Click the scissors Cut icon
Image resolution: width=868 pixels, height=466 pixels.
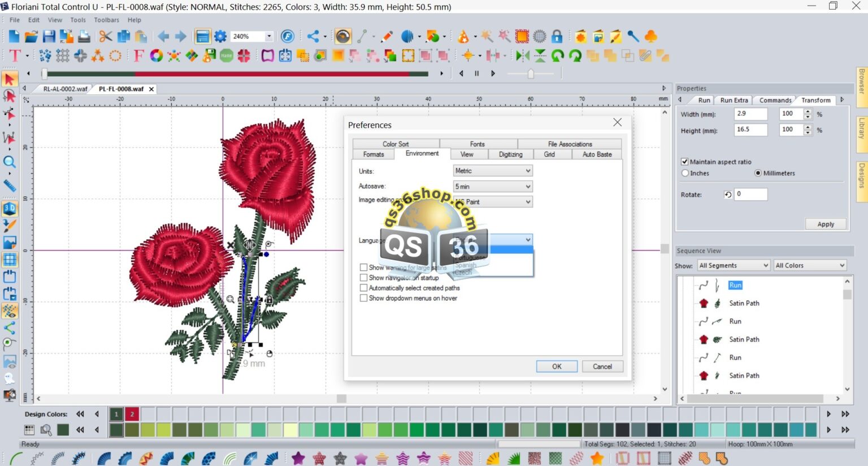point(105,37)
